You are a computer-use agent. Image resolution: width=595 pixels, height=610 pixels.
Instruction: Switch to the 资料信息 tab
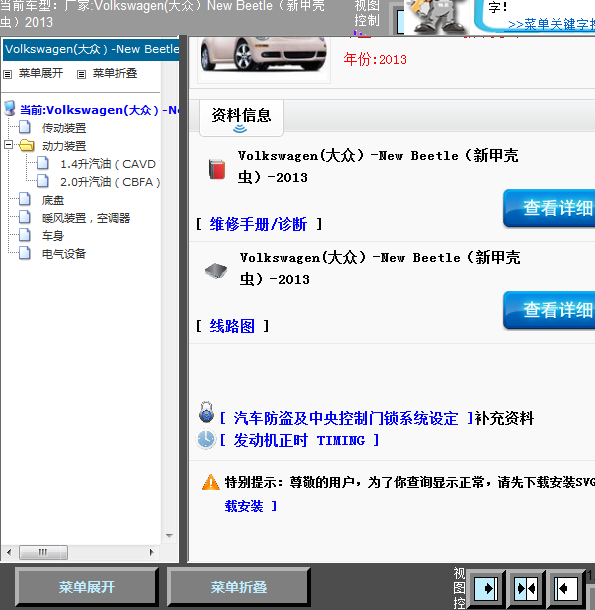(241, 118)
